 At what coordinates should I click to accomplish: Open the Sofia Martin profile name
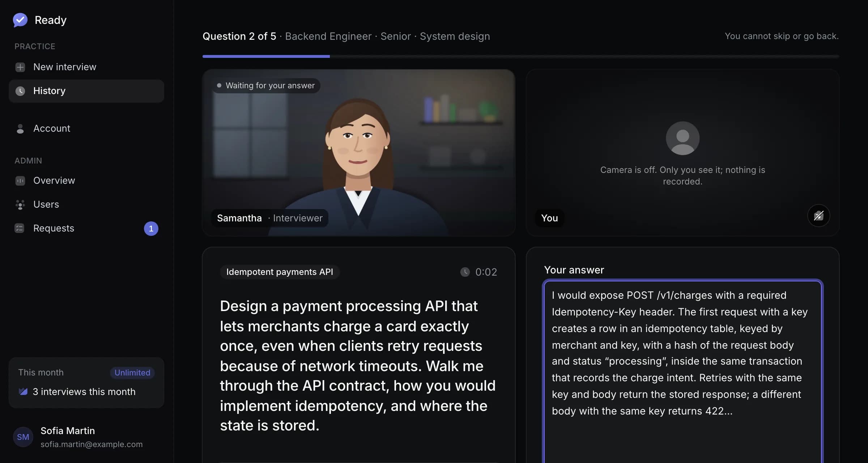(x=68, y=431)
